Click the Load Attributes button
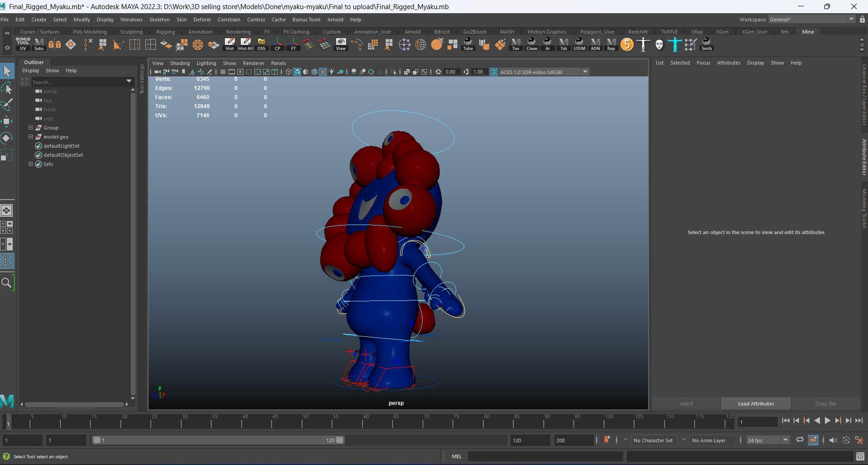 pos(756,404)
